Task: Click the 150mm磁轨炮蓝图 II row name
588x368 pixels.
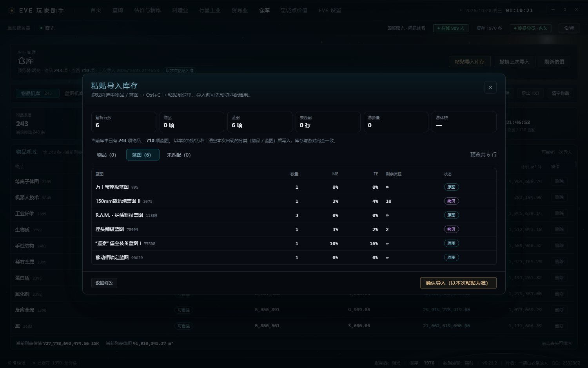Action: (118, 201)
